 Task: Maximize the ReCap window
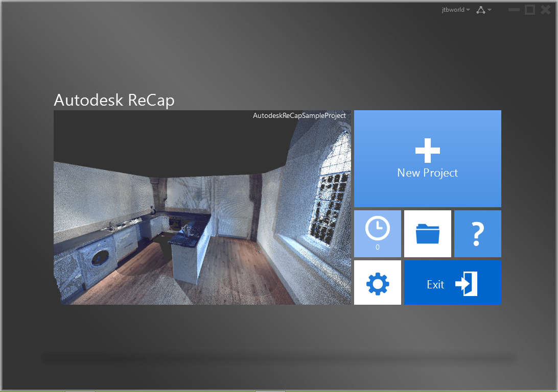(x=530, y=10)
